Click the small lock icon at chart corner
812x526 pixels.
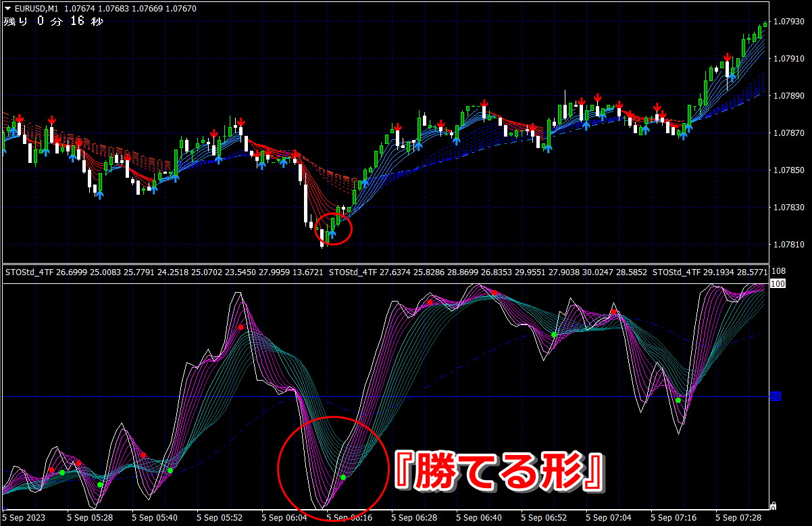(x=773, y=505)
